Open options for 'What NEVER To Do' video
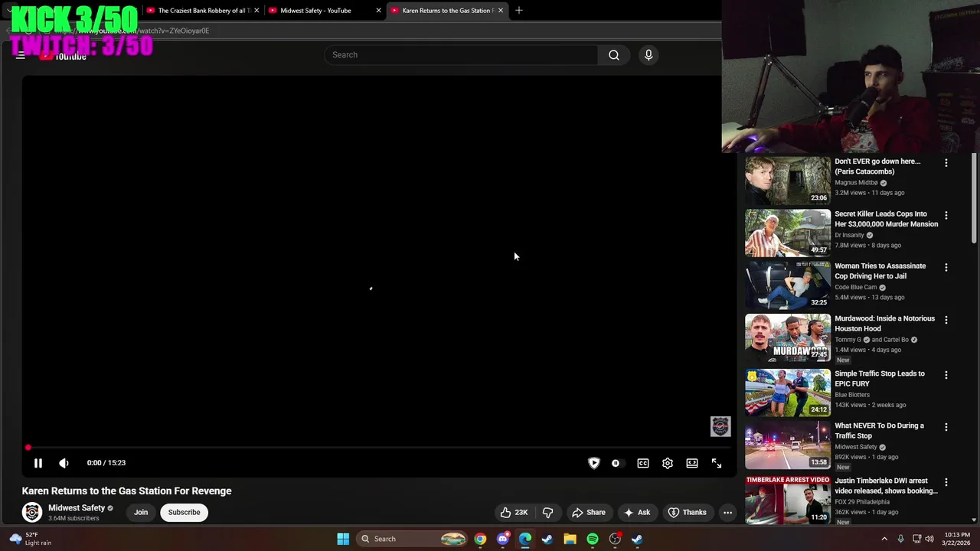This screenshot has width=980, height=551. click(946, 427)
